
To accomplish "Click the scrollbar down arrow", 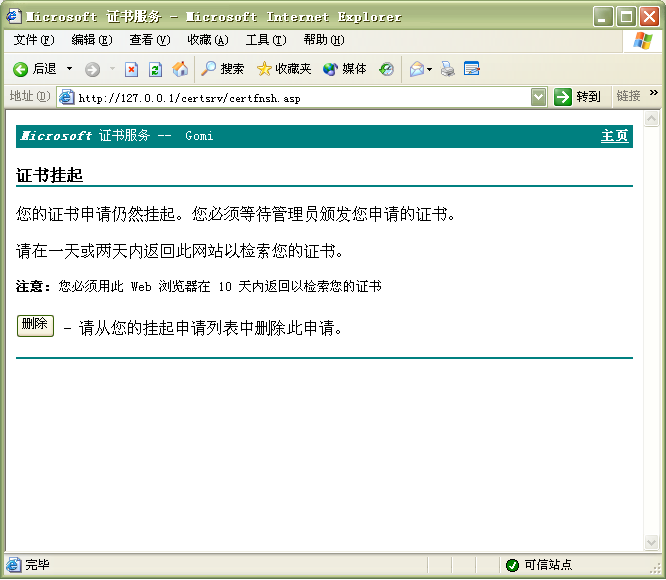I will pos(652,542).
